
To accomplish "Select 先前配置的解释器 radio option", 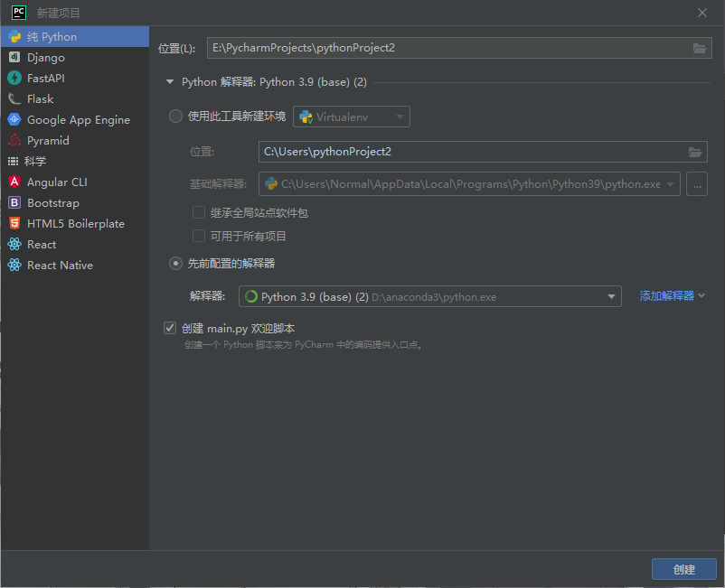I will [175, 263].
